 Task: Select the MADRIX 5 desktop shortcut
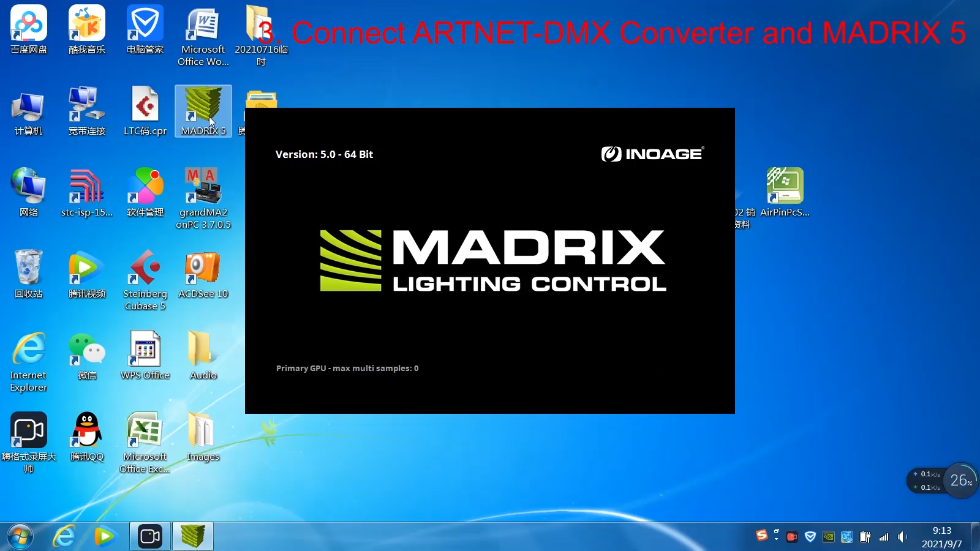203,111
